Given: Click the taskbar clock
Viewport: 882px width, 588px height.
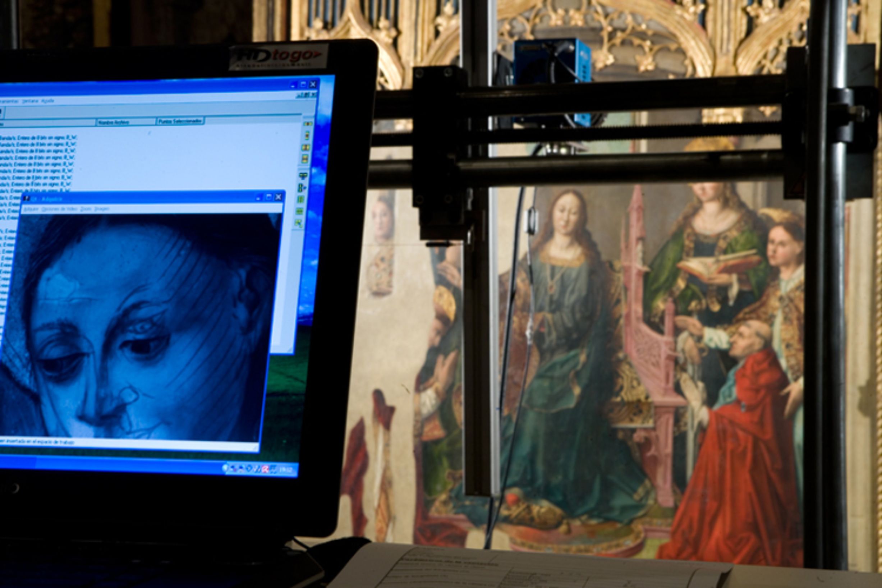Looking at the screenshot, I should click(286, 470).
